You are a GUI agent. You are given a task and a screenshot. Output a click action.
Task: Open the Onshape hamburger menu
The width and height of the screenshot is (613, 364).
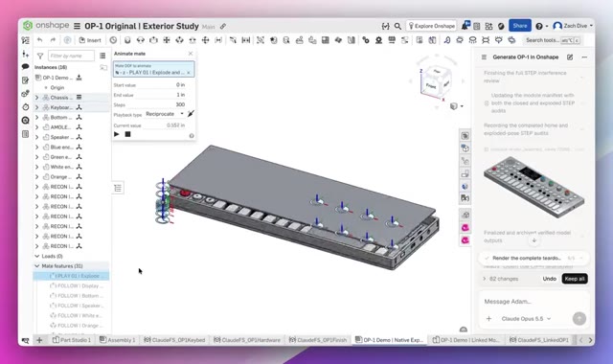pos(77,26)
